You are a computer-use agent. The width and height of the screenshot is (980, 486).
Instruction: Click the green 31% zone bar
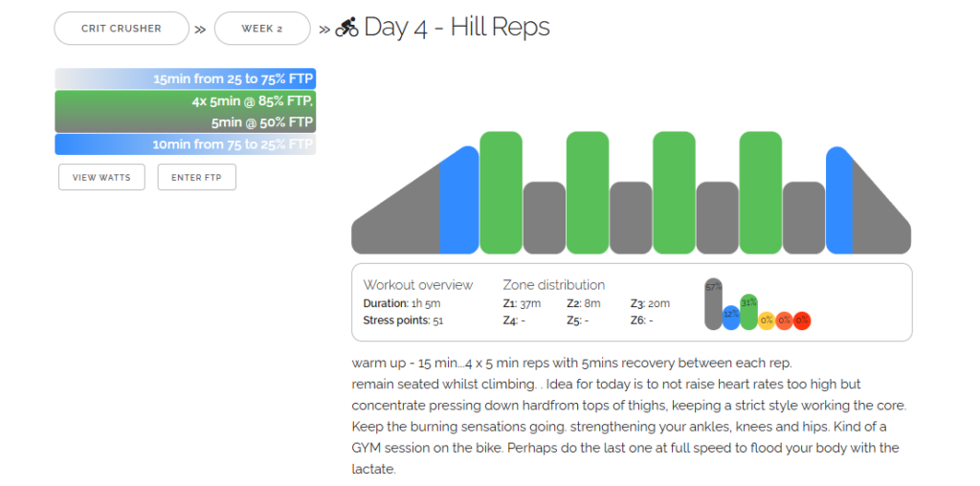748,312
